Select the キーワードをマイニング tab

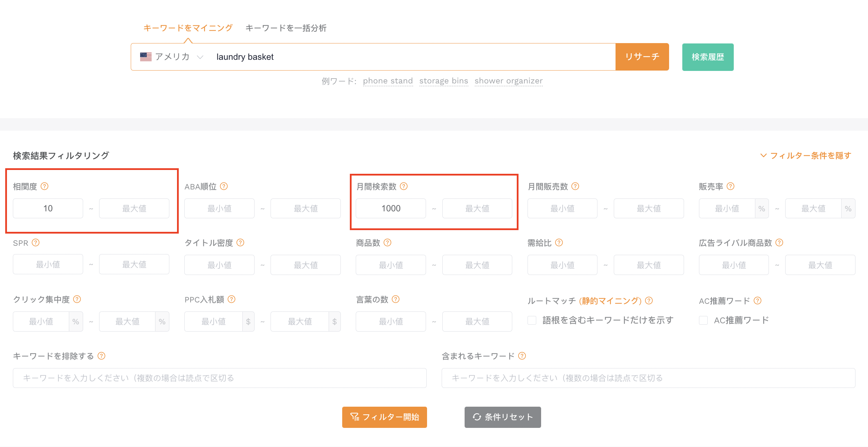tap(188, 28)
